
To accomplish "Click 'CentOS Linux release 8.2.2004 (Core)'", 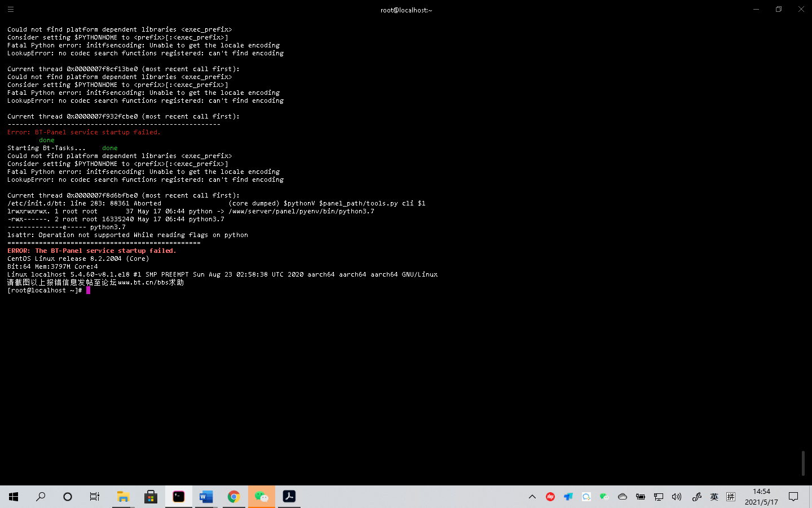I will click(78, 259).
